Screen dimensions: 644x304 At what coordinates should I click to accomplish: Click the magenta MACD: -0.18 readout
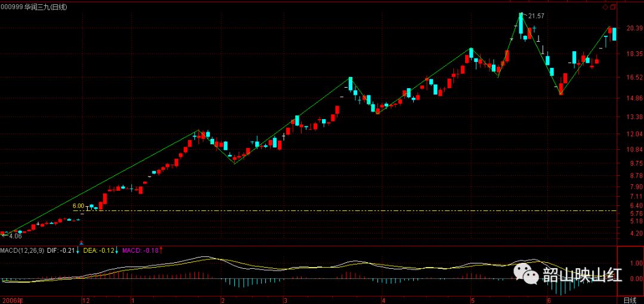click(141, 250)
